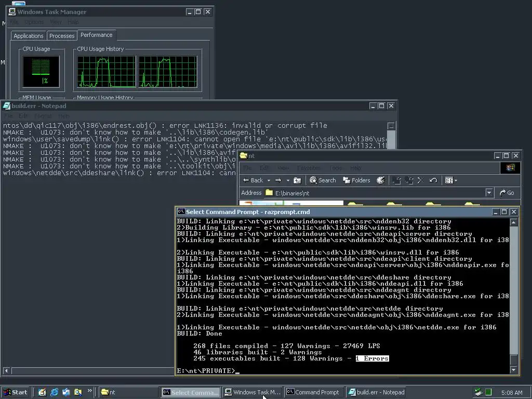Switch to Windows Task Manager taskbar button
Image resolution: width=532 pixels, height=399 pixels.
click(253, 392)
